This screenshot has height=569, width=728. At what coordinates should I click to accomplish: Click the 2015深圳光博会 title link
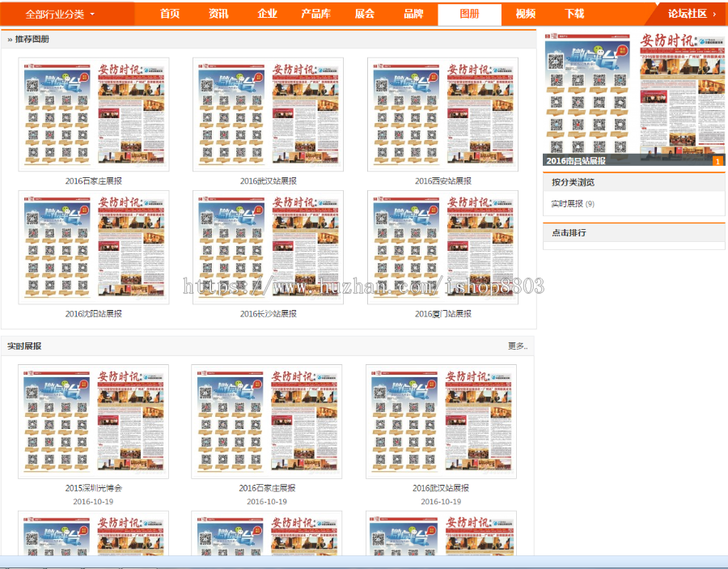(93, 488)
